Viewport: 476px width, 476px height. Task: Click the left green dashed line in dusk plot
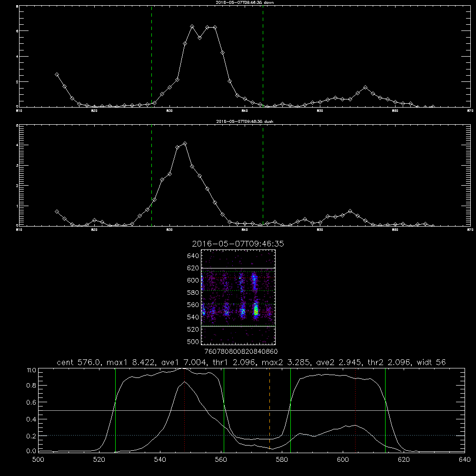pyautogui.click(x=151, y=175)
